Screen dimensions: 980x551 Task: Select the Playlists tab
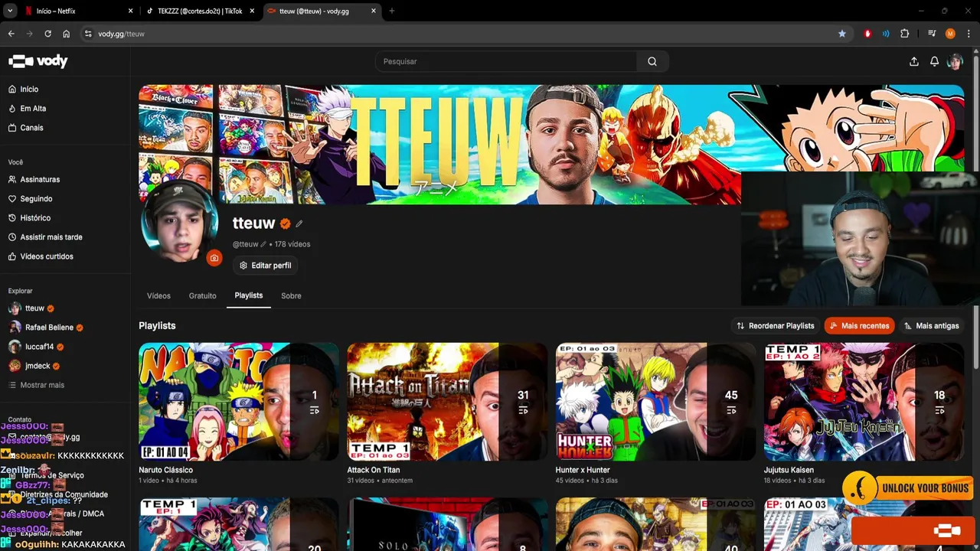coord(249,295)
